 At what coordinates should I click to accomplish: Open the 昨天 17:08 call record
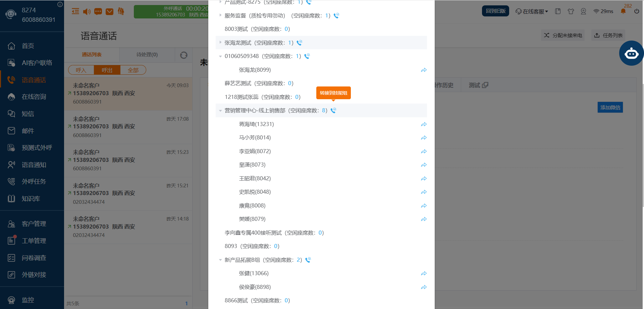tap(128, 127)
